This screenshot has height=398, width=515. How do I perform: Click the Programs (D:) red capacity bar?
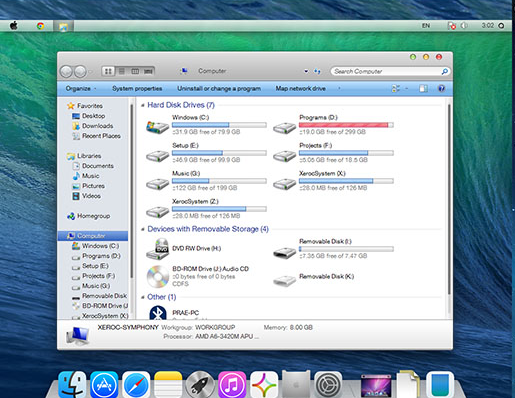[346, 125]
